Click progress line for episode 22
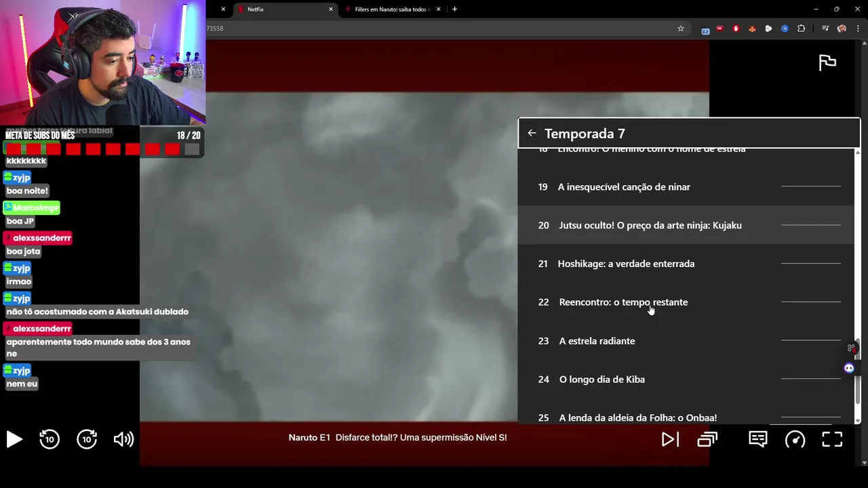The image size is (868, 488). coord(811,302)
